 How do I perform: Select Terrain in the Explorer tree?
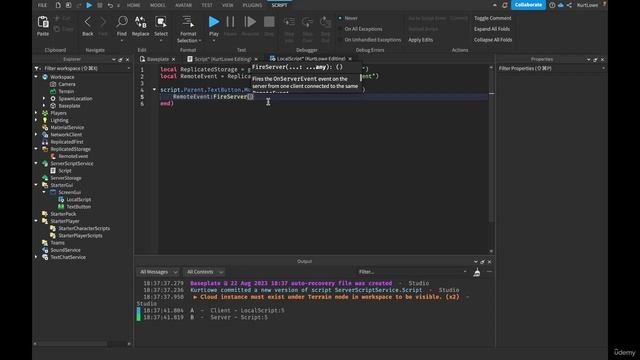pos(66,91)
